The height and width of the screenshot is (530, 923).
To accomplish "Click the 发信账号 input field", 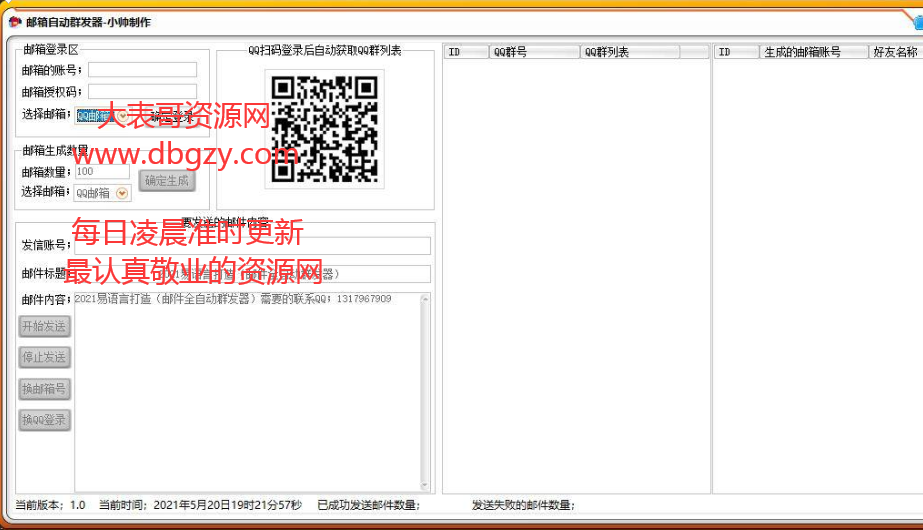I will 252,246.
